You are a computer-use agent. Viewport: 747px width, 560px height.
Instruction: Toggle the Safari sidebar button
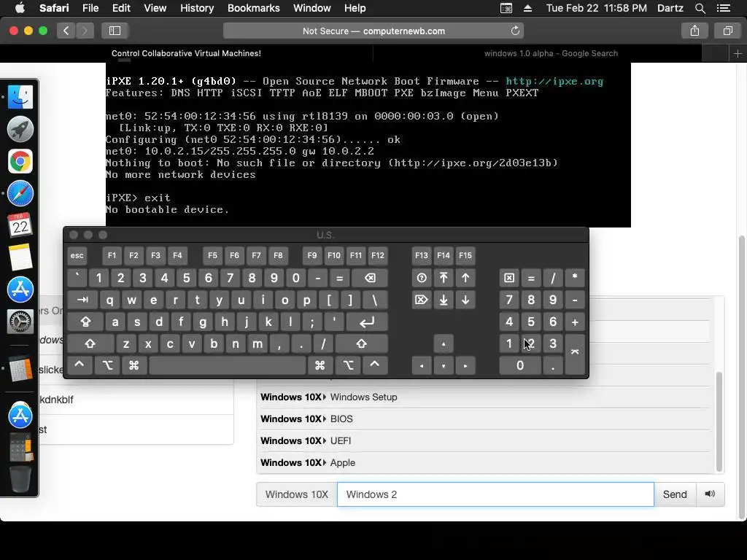point(115,31)
